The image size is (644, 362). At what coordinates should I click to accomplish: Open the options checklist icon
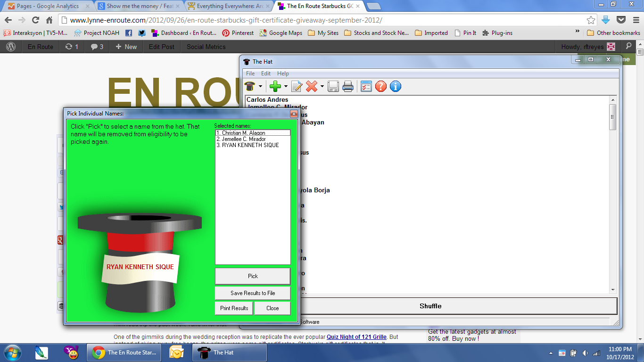click(366, 86)
